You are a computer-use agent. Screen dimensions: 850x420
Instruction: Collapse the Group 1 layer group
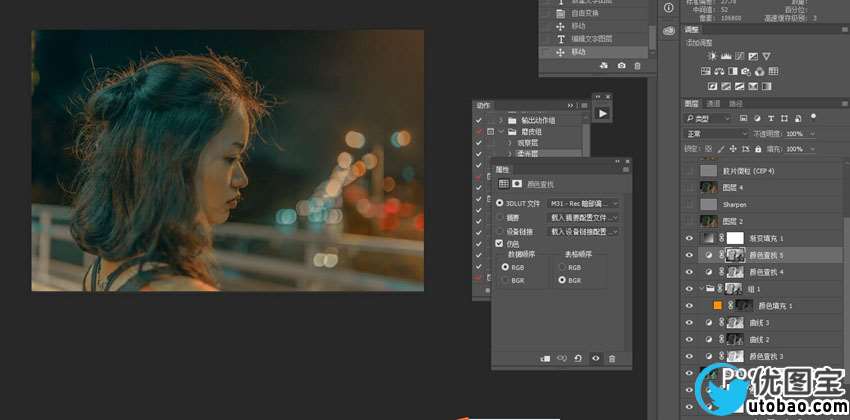tap(702, 289)
